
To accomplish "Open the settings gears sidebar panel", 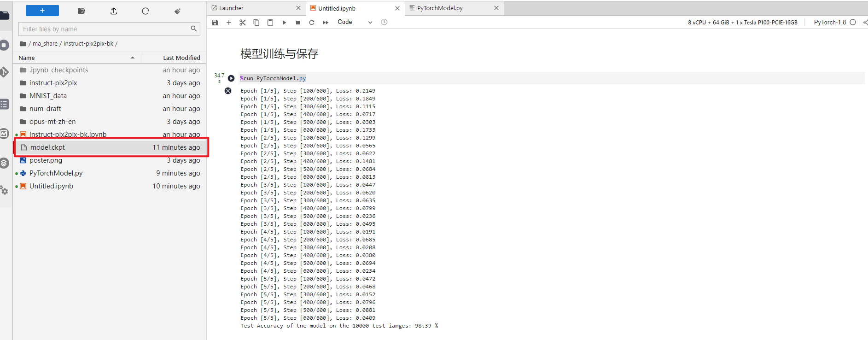I will coord(4,190).
